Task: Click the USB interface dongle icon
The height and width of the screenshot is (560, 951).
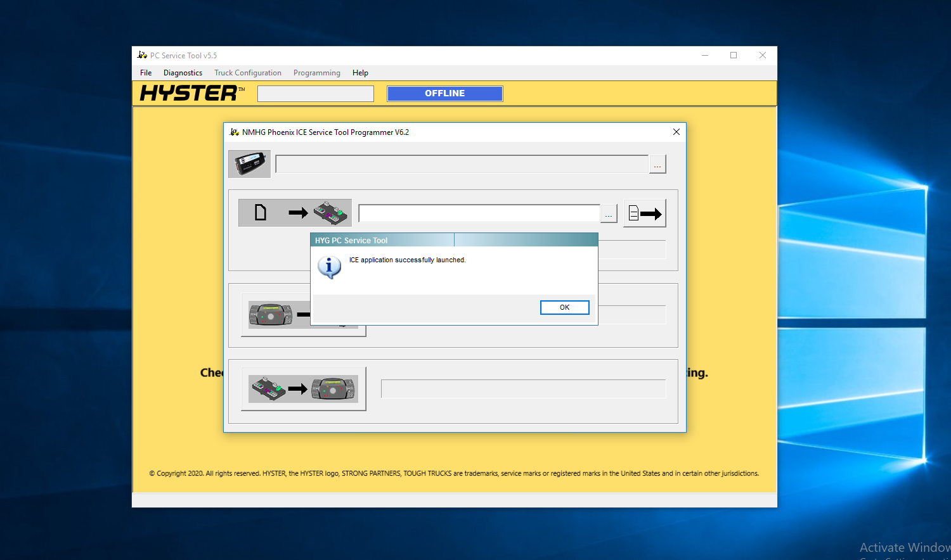Action: (249, 163)
